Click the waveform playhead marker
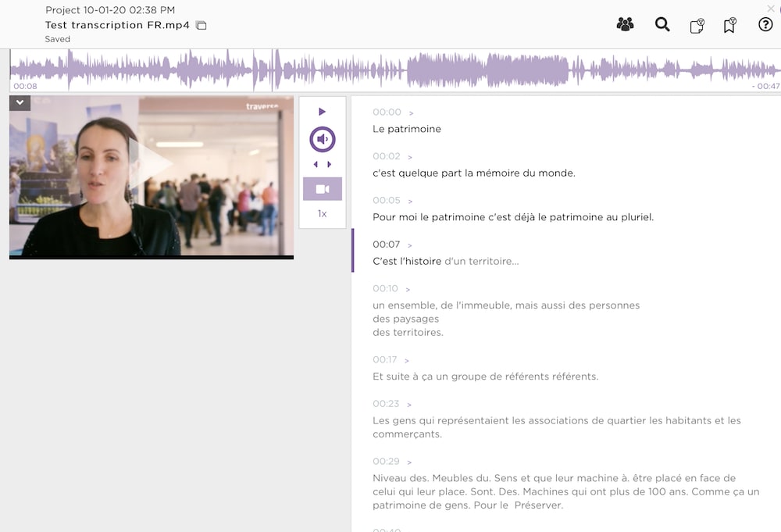 [273, 70]
